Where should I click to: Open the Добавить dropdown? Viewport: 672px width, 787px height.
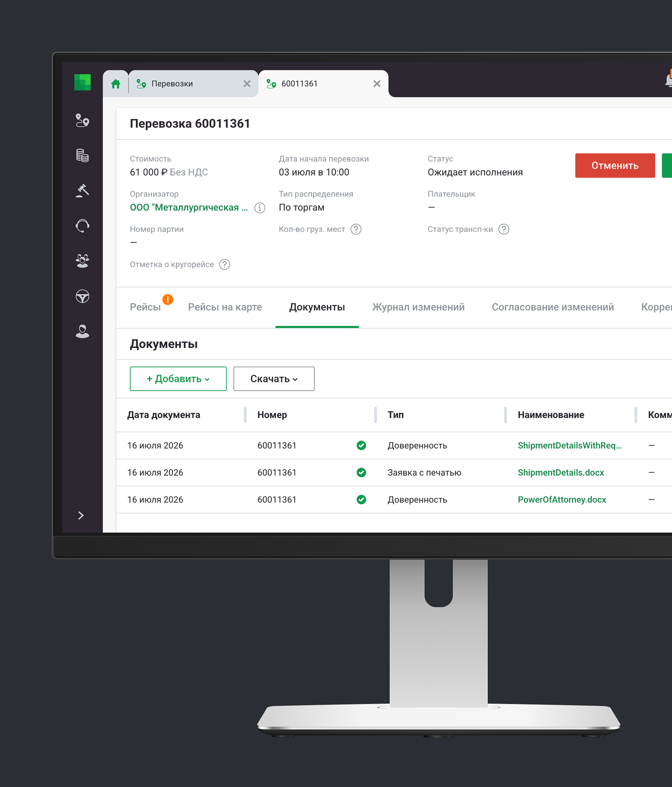[x=178, y=379]
